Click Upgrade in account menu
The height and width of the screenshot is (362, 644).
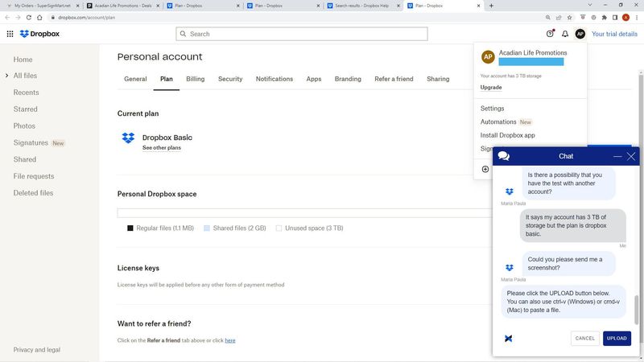tap(491, 88)
